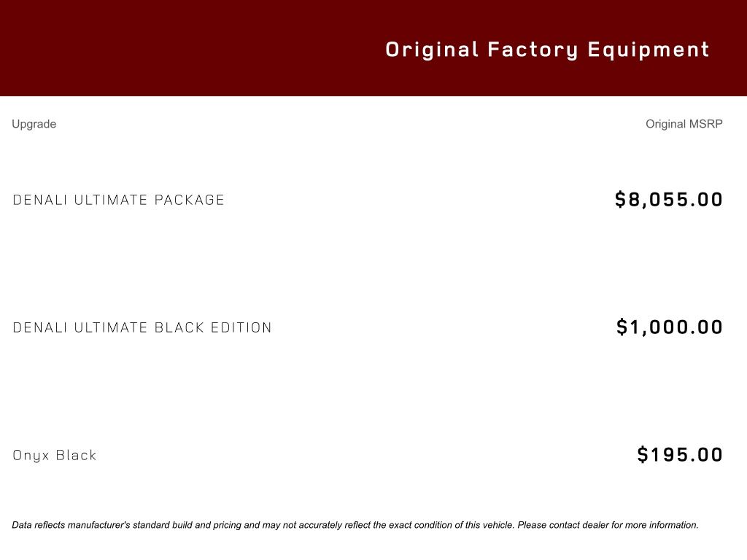Screen dimensions: 747x560
Task: Click the $1,000.00 price value
Action: [x=670, y=327]
